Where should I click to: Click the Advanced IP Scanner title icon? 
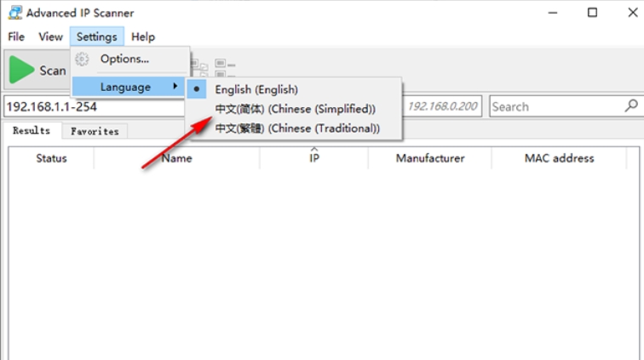[15, 13]
